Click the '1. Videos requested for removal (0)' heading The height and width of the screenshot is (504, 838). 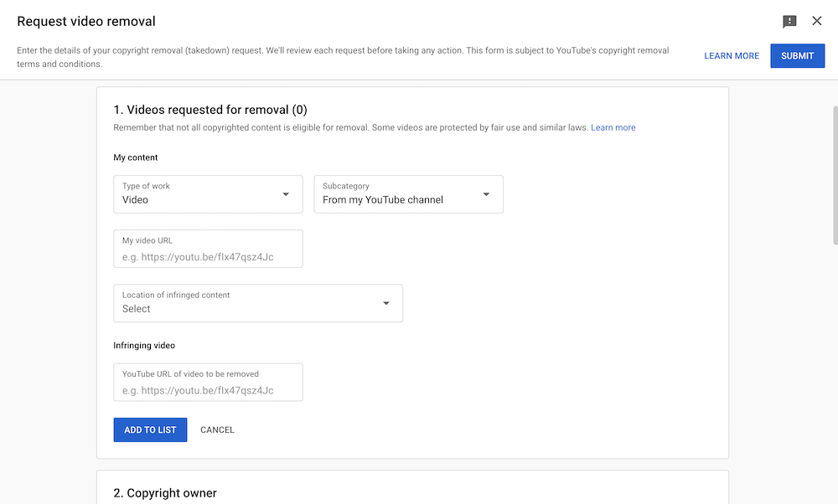210,110
